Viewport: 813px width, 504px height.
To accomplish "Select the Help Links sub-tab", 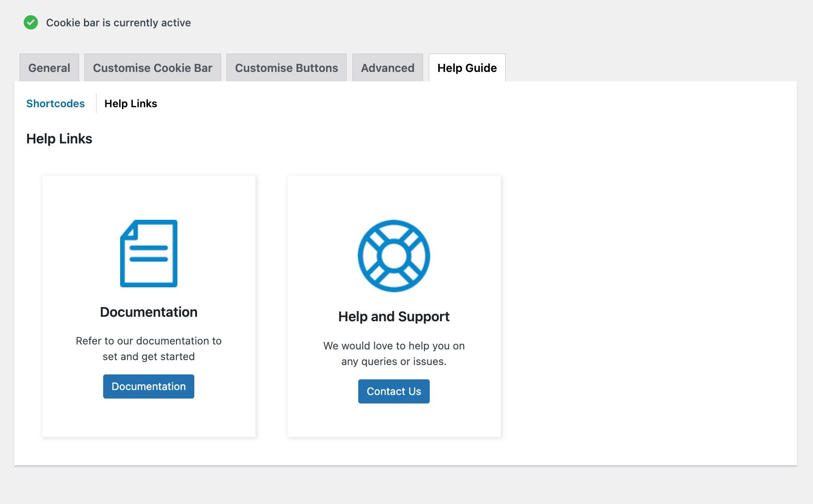I will (131, 104).
